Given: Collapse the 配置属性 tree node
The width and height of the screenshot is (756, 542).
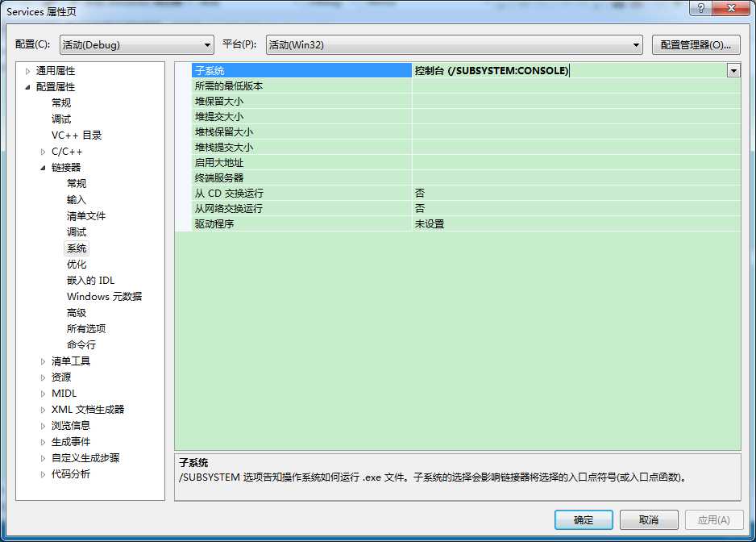Looking at the screenshot, I should coord(27,87).
